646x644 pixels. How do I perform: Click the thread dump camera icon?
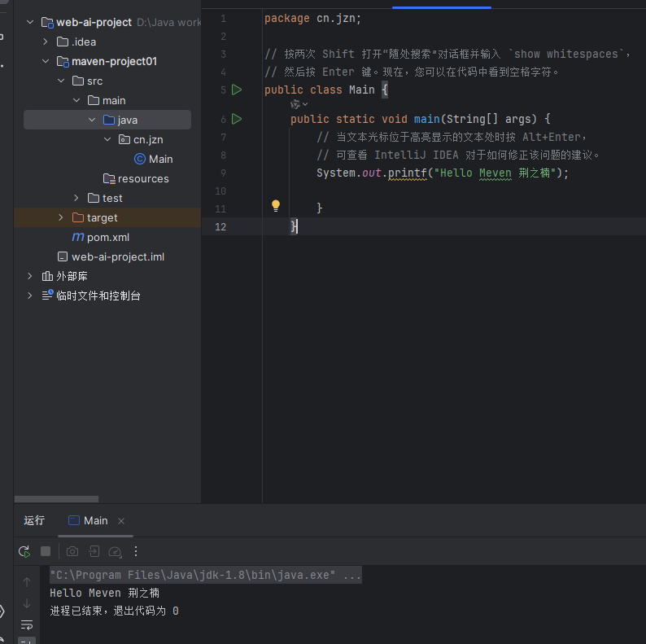coord(72,551)
